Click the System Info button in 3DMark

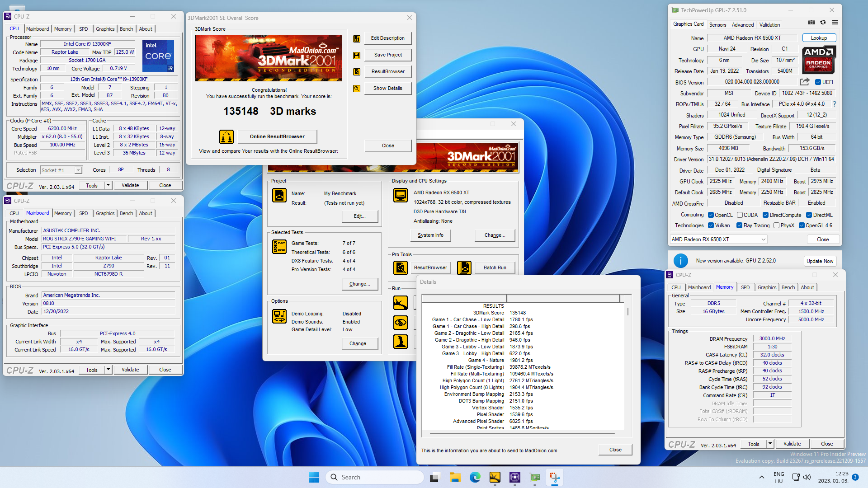[x=430, y=235]
